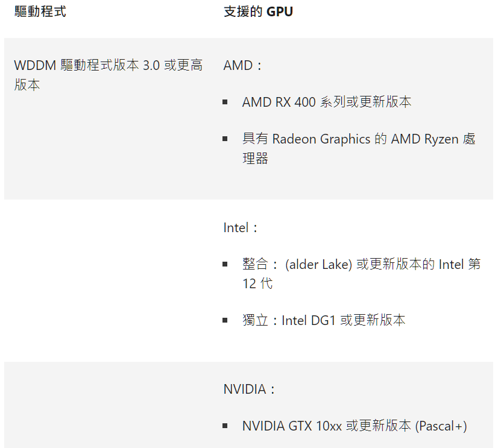Click the bullet before Radeon Graphics entry
Screen dimensions: 495x448
[x=225, y=139]
